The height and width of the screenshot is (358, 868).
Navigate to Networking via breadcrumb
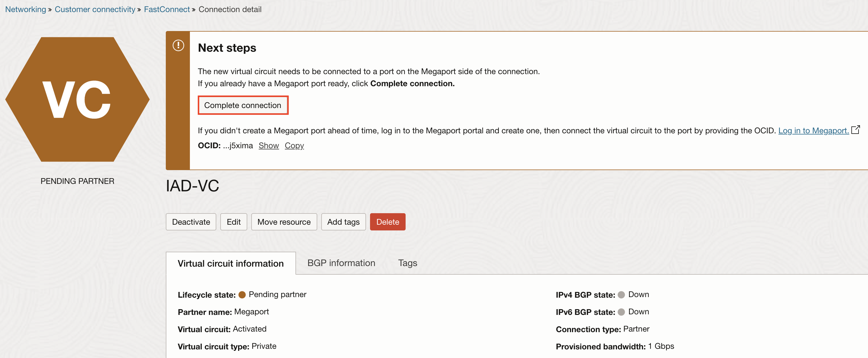pyautogui.click(x=25, y=9)
